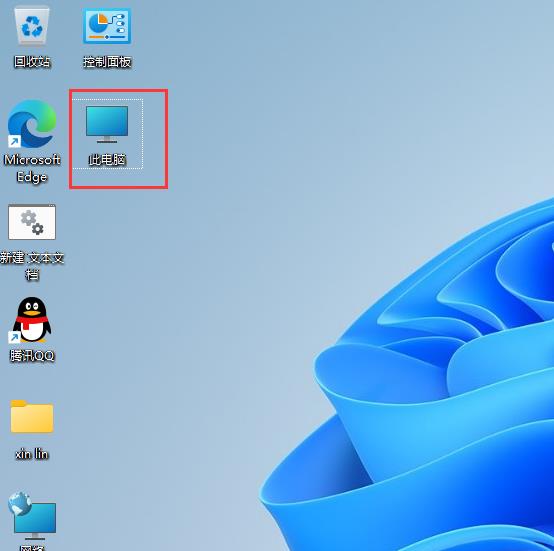554x551 pixels.
Task: Click the gears icon of 新建 文本文档
Action: (32, 222)
